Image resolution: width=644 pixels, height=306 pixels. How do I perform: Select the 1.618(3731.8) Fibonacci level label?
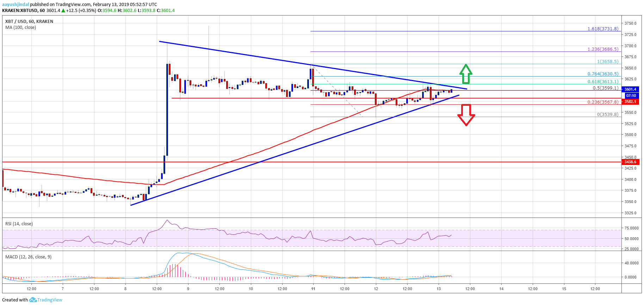coord(603,29)
